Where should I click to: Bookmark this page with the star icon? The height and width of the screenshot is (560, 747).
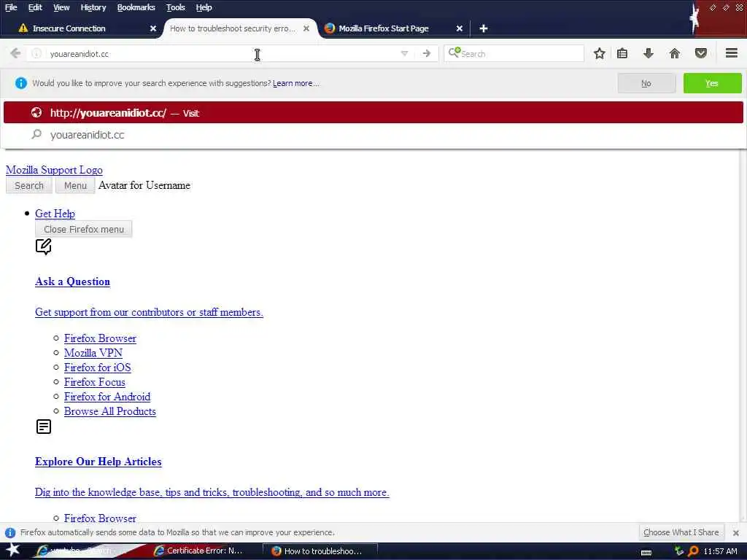(600, 53)
